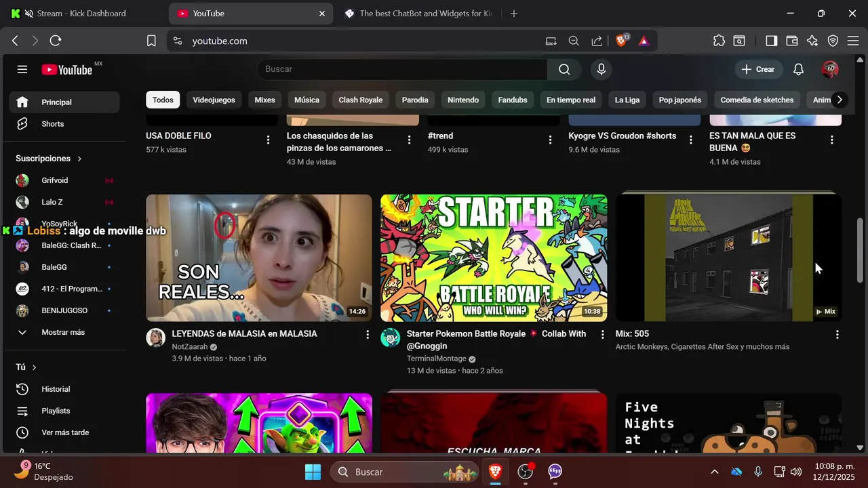This screenshot has height=488, width=868.
Task: Open options for LEYENDAS de MALASIA video
Action: point(368,334)
